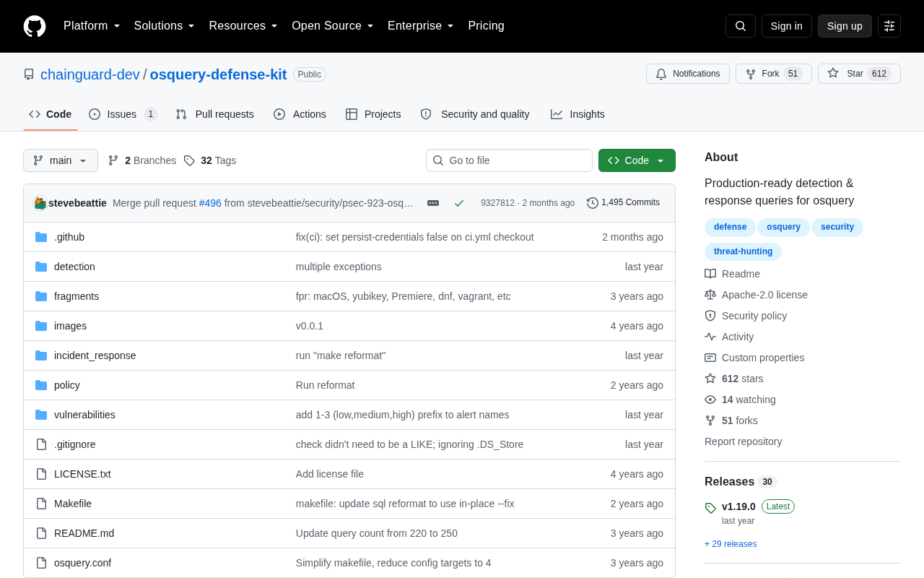Click the GitHub logo icon

pos(35,26)
